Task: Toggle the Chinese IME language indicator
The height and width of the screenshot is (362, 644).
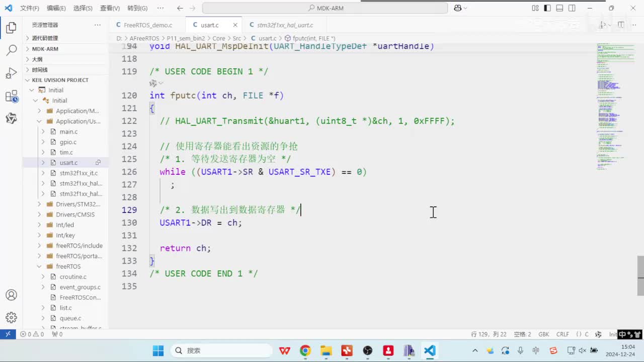Action: (536, 350)
